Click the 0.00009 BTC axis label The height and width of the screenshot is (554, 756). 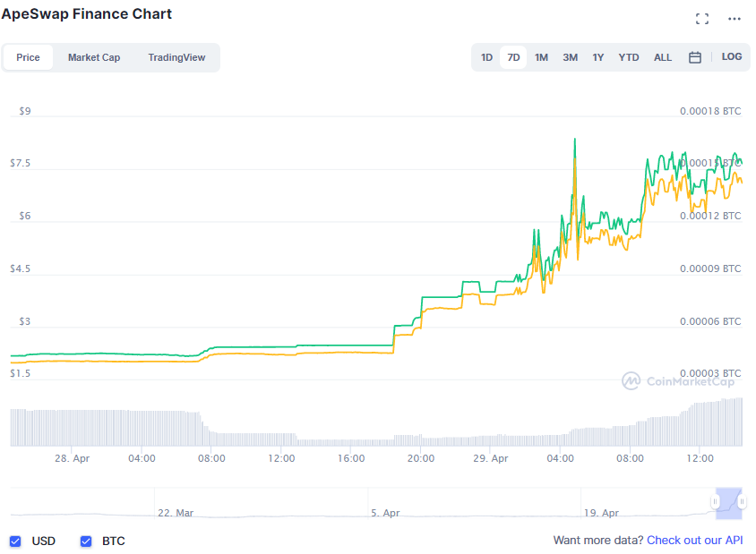coord(710,268)
